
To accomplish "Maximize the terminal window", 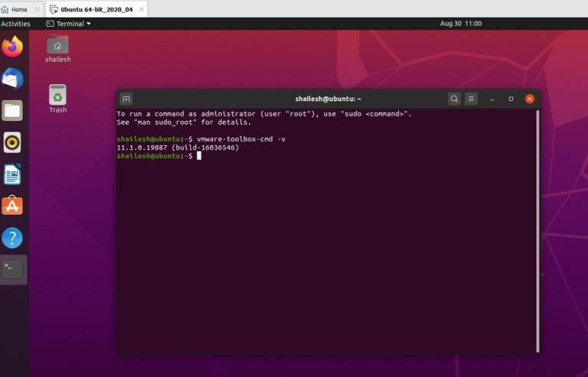I will click(x=511, y=99).
